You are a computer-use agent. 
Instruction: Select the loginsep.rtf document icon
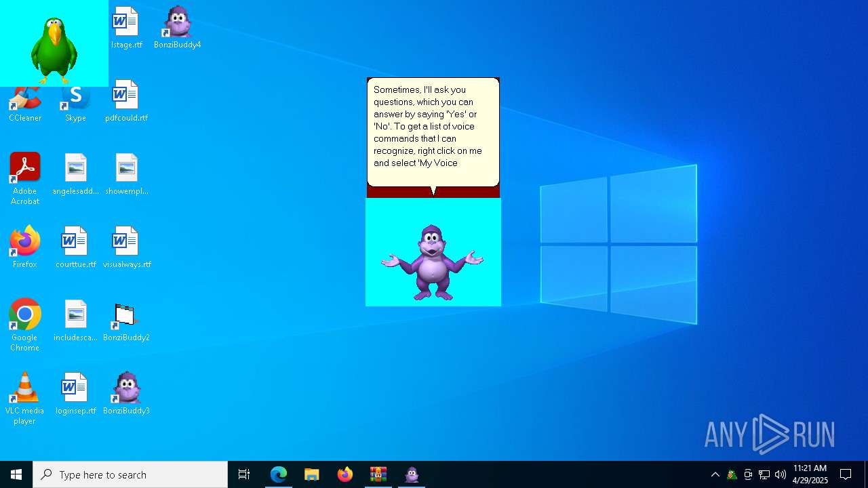(75, 394)
